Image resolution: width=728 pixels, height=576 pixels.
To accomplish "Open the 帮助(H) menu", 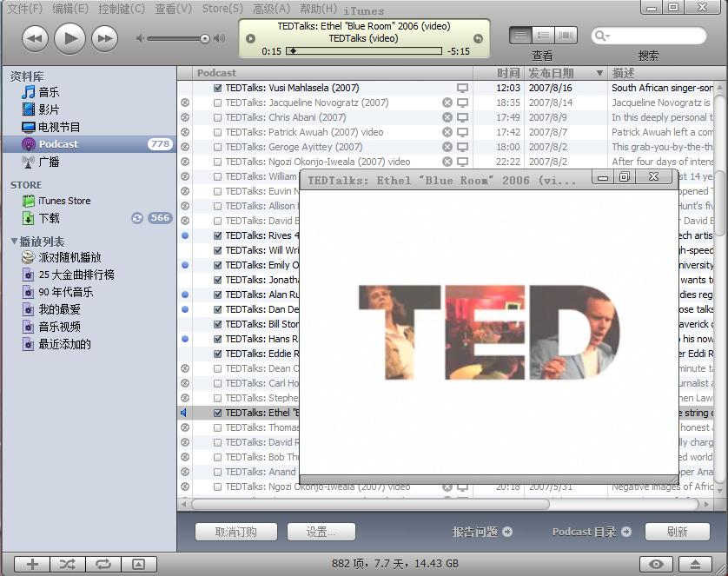I will pyautogui.click(x=318, y=9).
